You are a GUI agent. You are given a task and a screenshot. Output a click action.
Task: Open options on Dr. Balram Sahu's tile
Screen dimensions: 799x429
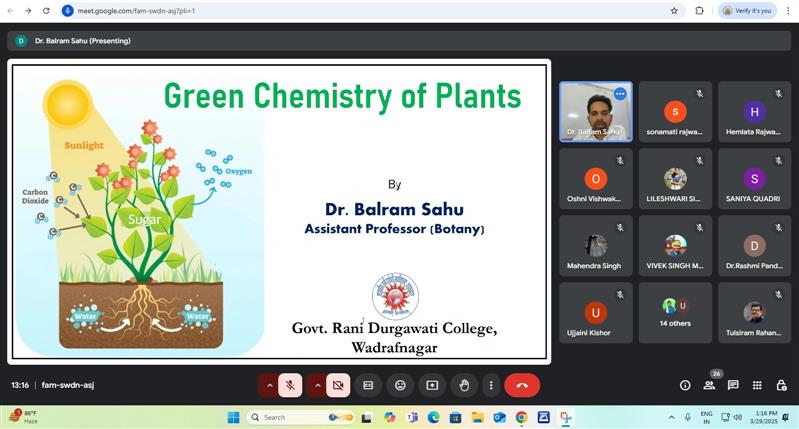coord(620,94)
